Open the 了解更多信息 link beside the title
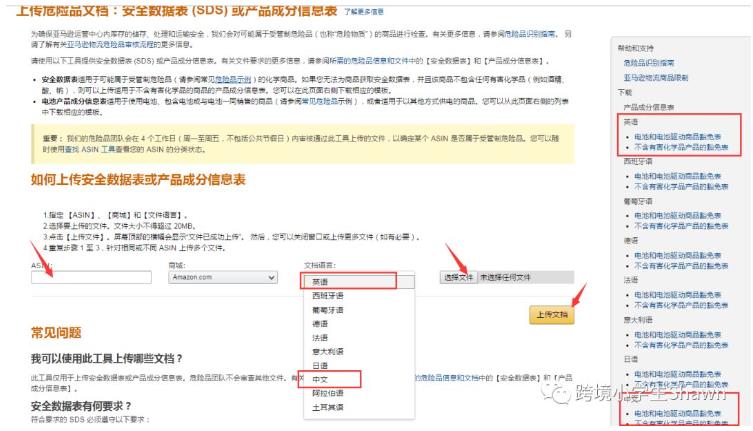Viewport: 753px width, 431px height. coord(365,11)
